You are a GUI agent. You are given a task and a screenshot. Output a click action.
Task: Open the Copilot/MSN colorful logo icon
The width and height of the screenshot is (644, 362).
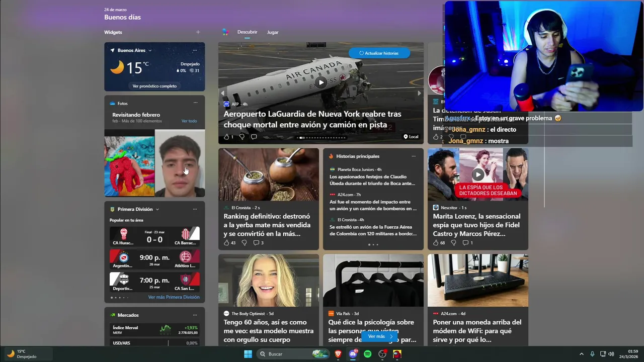pyautogui.click(x=225, y=32)
